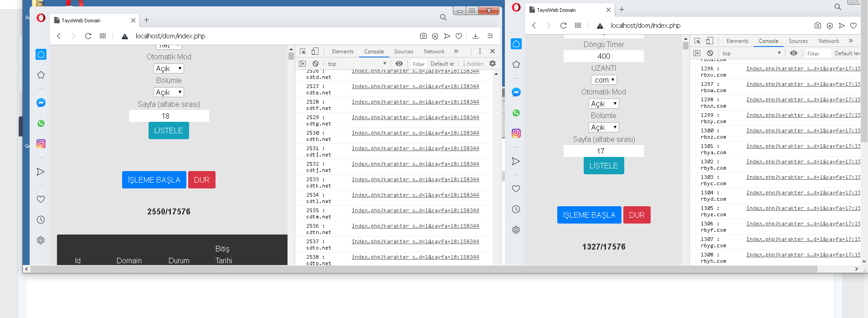This screenshot has height=318, width=868.
Task: Open Instagram in right window sidebar
Action: pos(516,133)
